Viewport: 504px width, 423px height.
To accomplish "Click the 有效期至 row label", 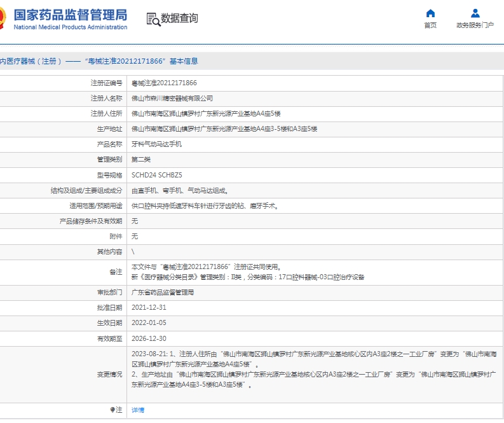I will [109, 338].
